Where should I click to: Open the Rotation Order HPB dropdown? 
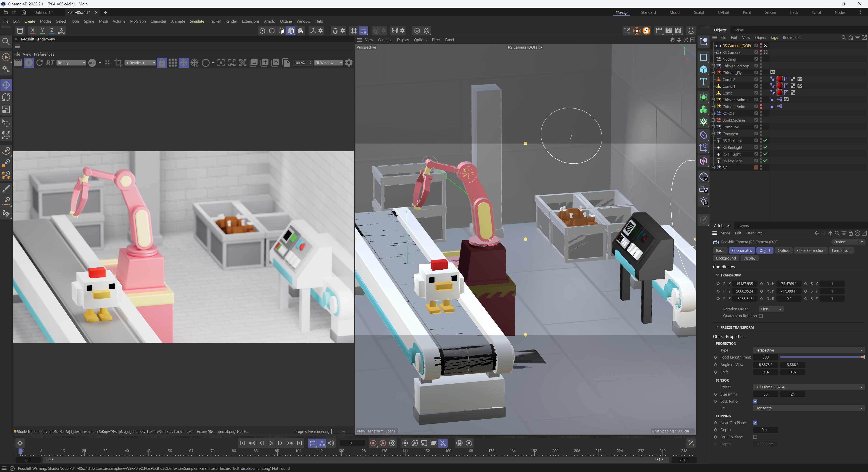pyautogui.click(x=771, y=309)
